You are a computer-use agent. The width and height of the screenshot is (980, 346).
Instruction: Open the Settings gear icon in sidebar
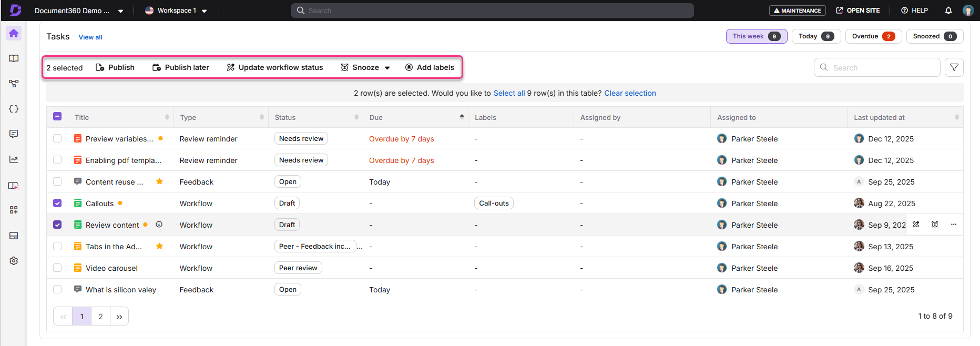pyautogui.click(x=14, y=261)
